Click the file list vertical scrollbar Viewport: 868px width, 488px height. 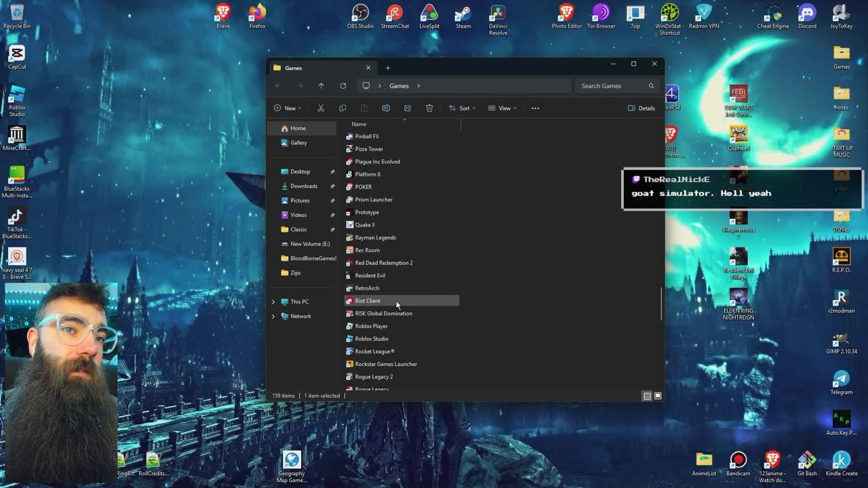(x=661, y=304)
